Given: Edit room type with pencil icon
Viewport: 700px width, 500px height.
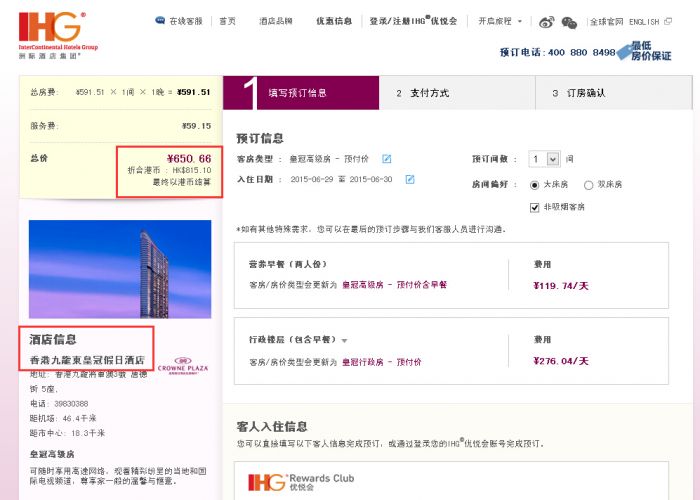Looking at the screenshot, I should [387, 158].
